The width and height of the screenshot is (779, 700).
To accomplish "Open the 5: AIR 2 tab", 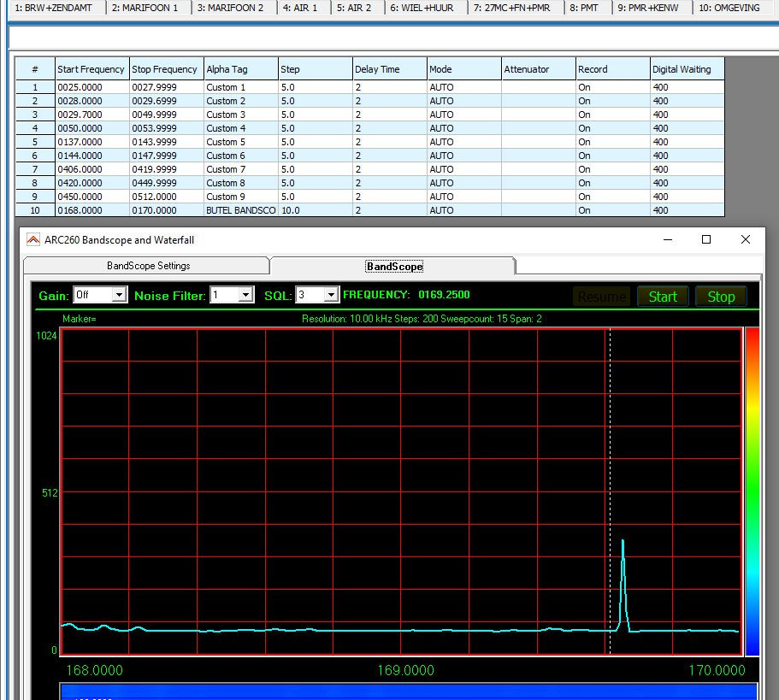I will click(x=354, y=8).
